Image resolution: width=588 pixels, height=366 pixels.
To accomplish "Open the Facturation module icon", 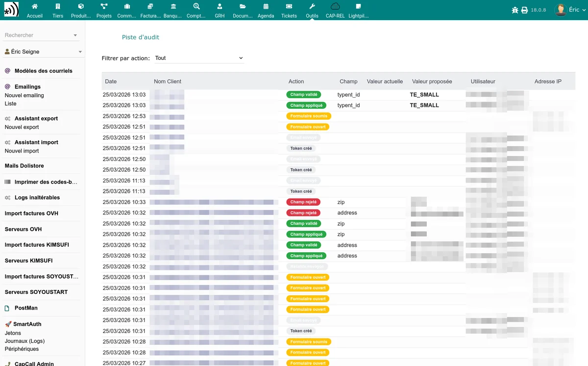I will (150, 6).
